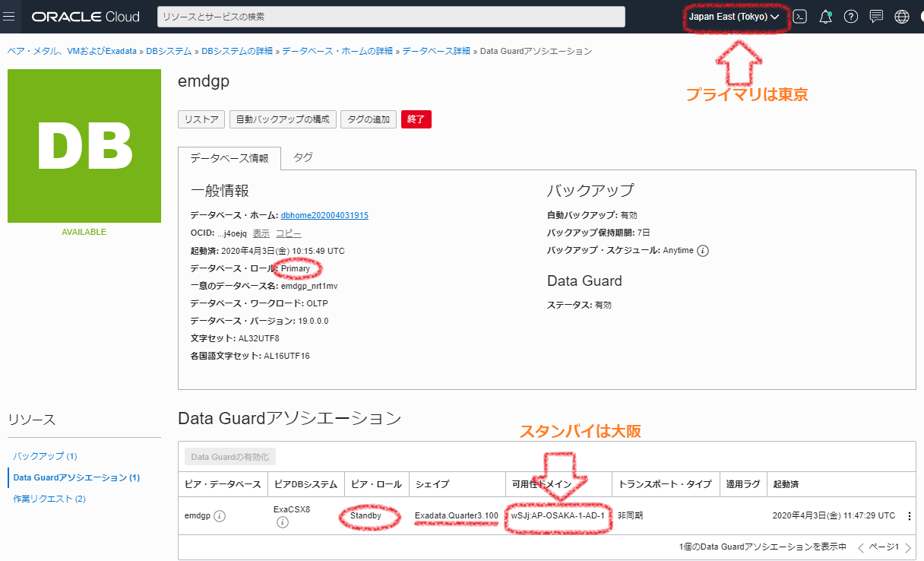The image size is (924, 561).
Task: Go to the DBシステム breadcrumb
Action: [x=169, y=51]
